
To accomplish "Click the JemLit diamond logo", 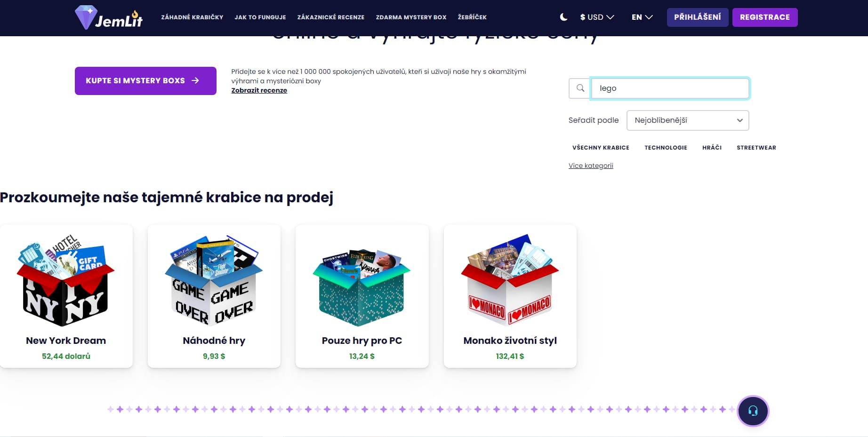I will (109, 17).
